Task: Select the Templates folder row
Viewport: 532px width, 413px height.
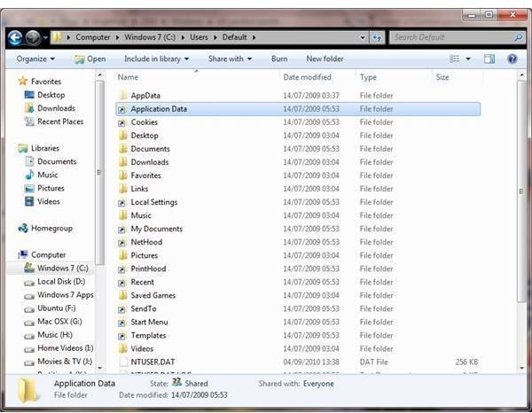Action: (x=298, y=335)
